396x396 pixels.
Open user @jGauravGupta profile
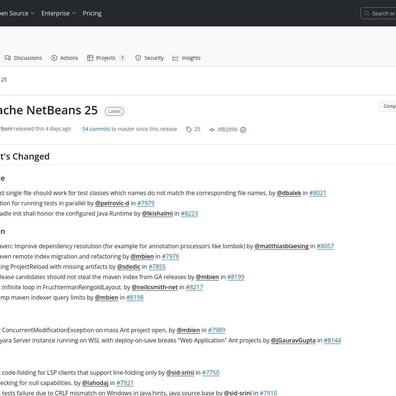[x=293, y=340]
